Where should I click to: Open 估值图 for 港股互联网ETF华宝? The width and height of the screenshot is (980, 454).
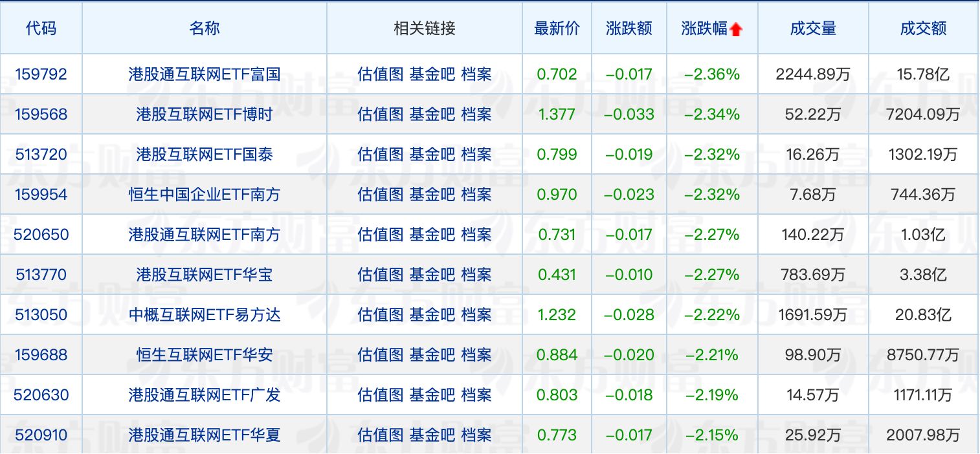point(379,274)
